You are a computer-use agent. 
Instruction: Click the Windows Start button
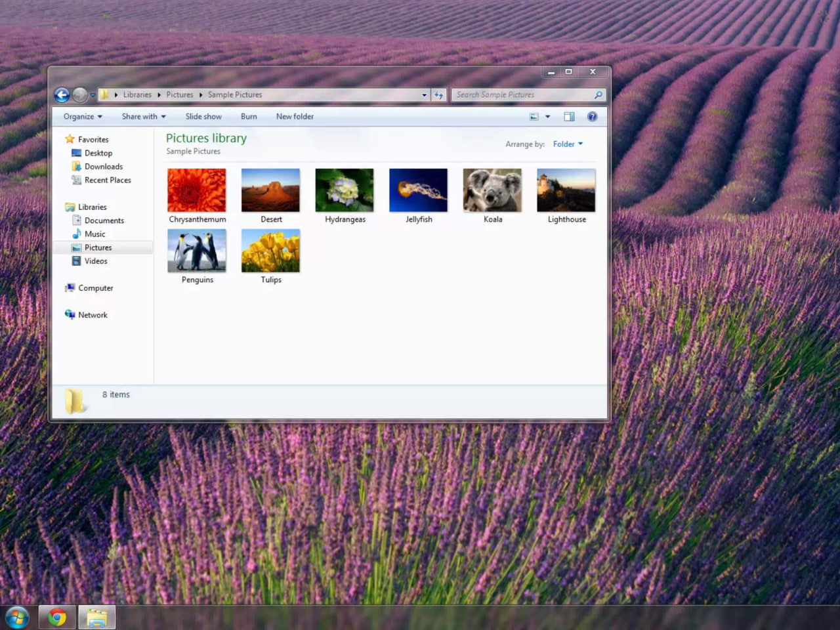(x=17, y=618)
